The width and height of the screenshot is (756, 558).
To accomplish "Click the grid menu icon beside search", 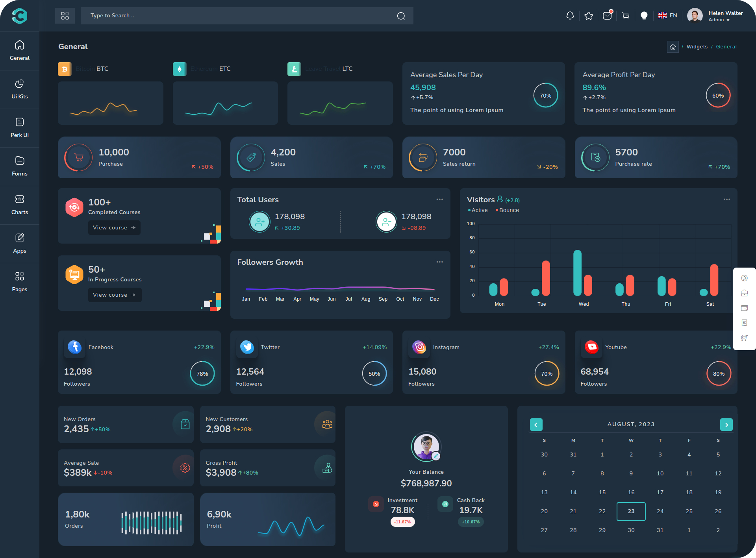I will coord(65,16).
